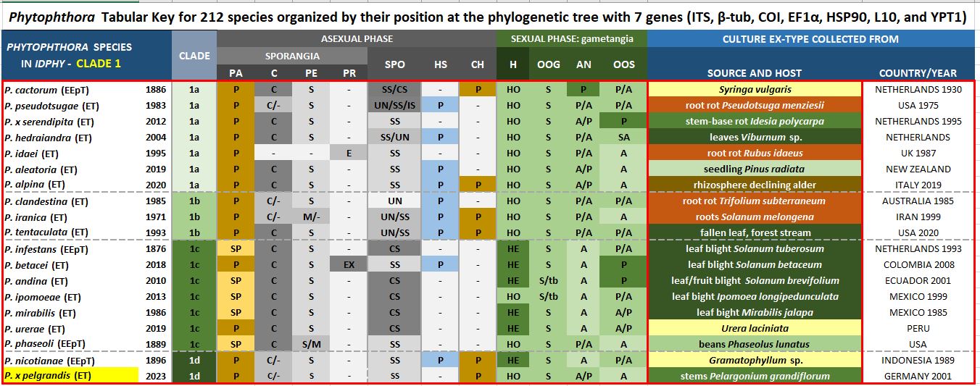The height and width of the screenshot is (386, 980).
Task: Select the GERMANY 2001 cell
Action: (x=918, y=376)
